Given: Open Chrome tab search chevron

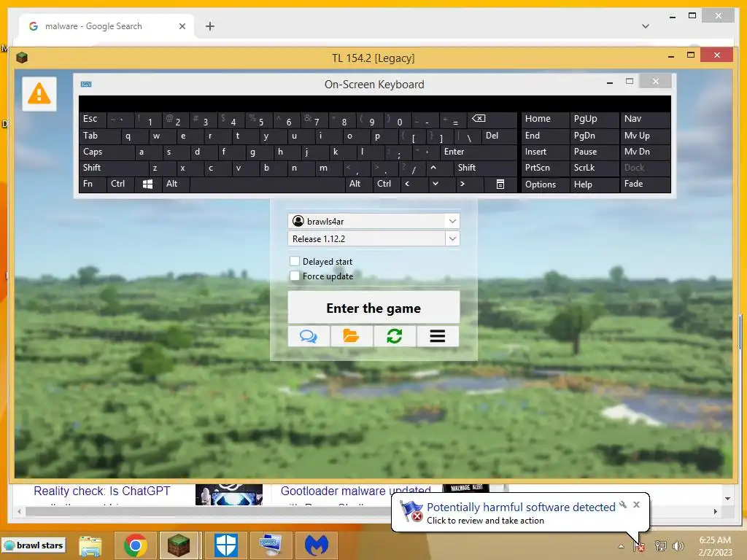Looking at the screenshot, I should coord(646,26).
